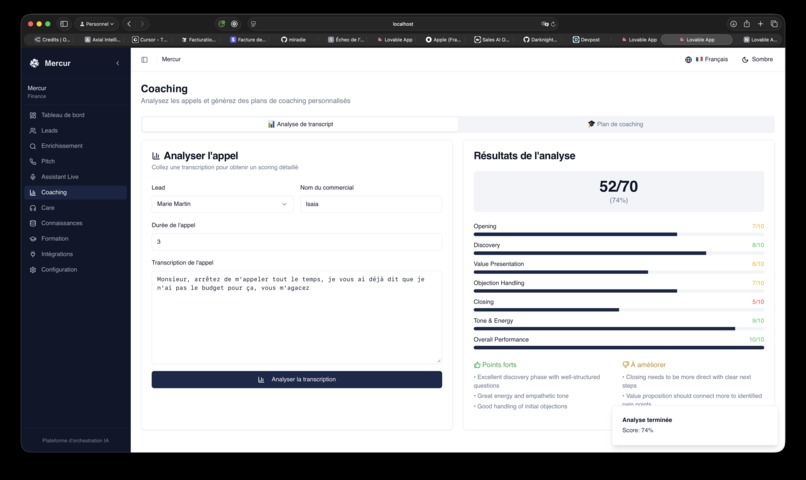806x480 pixels.
Task: Open Connaissances in sidebar
Action: [x=75, y=223]
